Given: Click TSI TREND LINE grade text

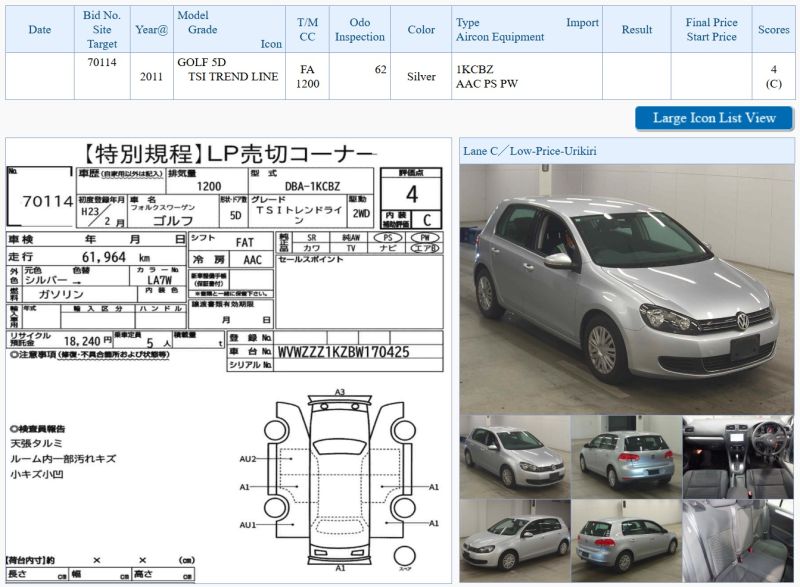Looking at the screenshot, I should pyautogui.click(x=233, y=76).
